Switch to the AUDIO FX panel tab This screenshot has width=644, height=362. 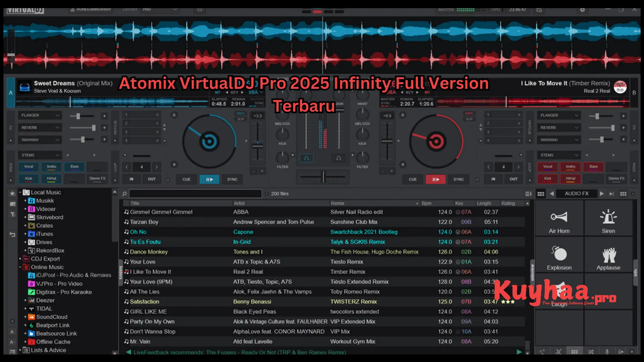click(x=577, y=193)
